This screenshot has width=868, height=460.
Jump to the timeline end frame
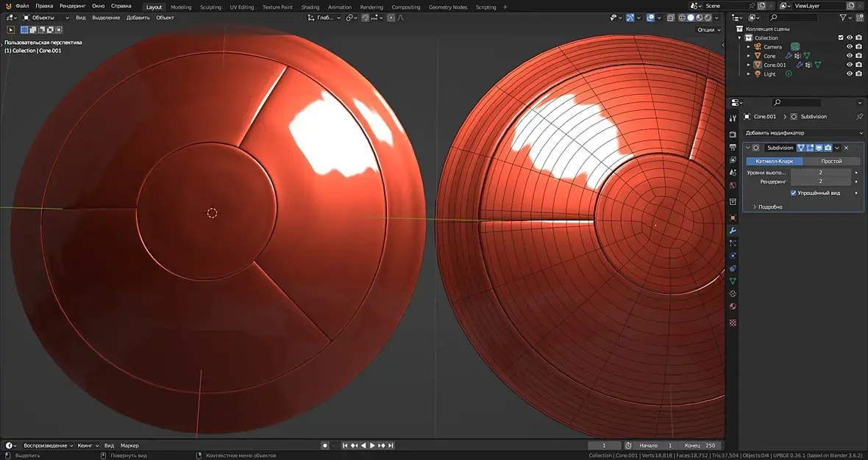coord(391,445)
